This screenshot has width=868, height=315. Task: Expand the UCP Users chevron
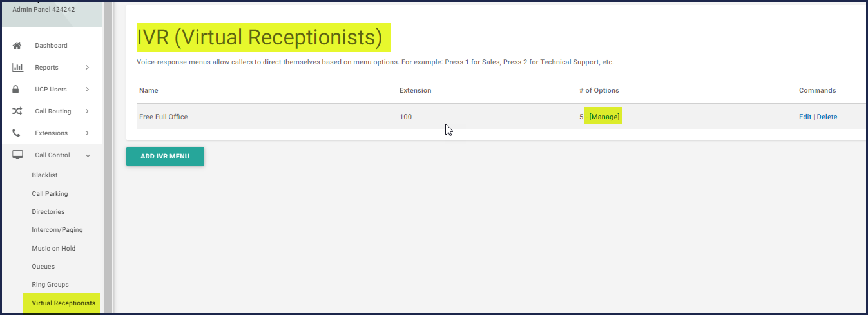pos(87,90)
